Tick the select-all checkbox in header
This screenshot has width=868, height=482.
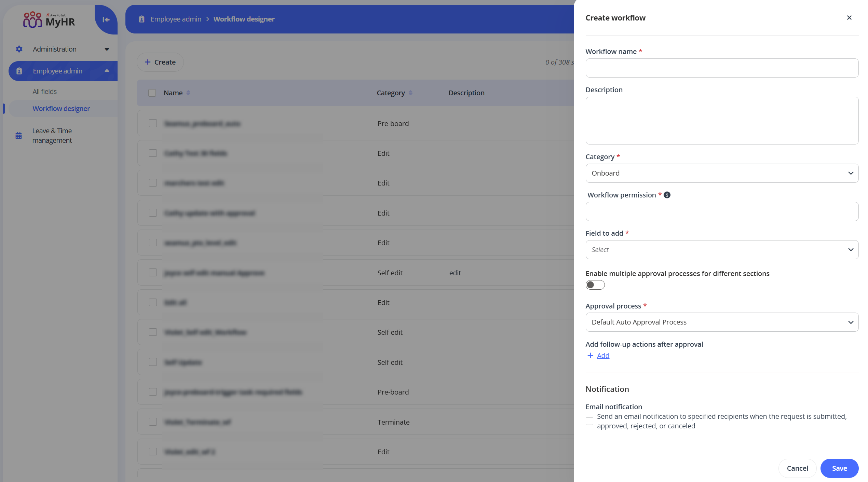(x=152, y=93)
